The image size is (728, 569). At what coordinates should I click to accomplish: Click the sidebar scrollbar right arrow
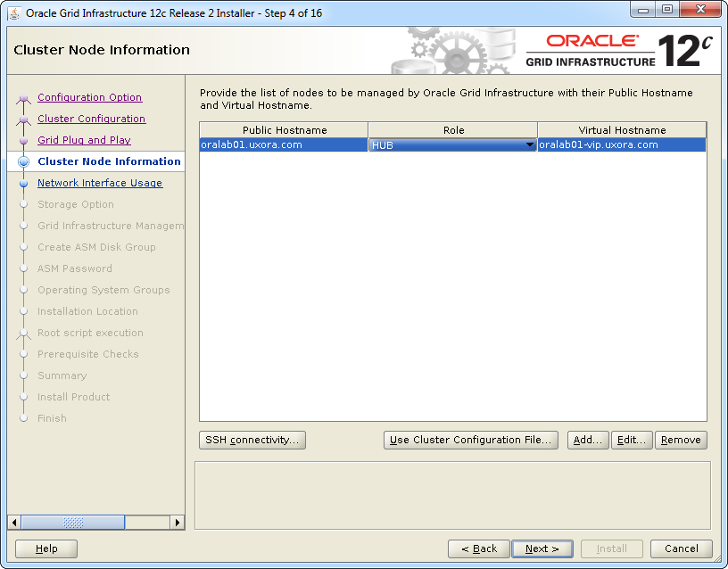tap(178, 523)
